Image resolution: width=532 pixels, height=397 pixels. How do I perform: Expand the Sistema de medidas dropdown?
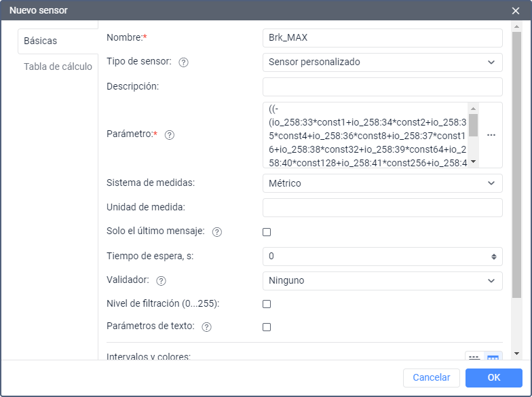tap(382, 183)
